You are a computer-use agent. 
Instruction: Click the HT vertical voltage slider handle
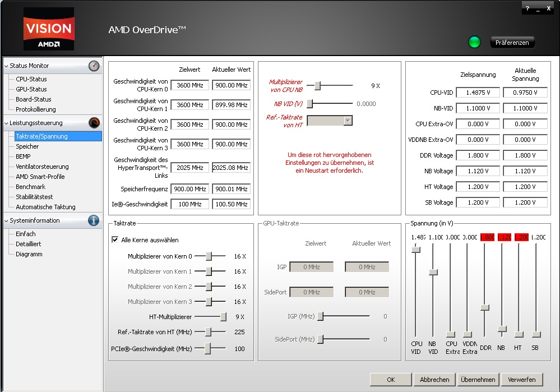(519, 334)
